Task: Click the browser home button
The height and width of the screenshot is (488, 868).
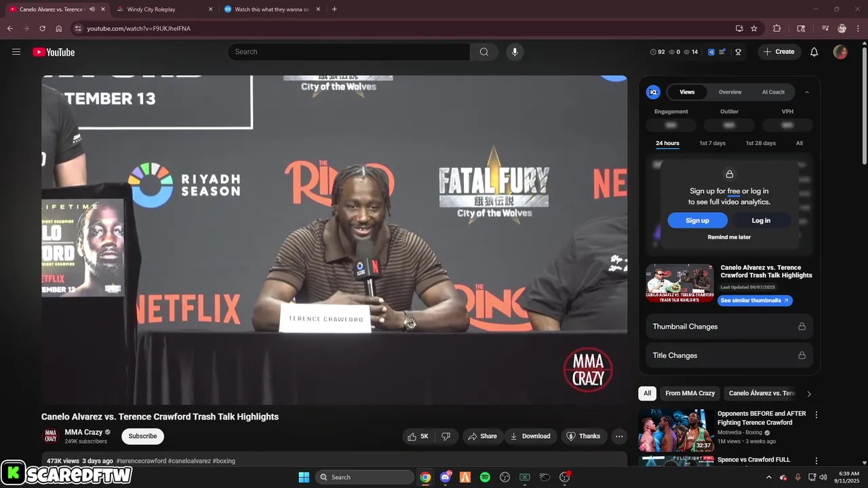Action: (58, 28)
